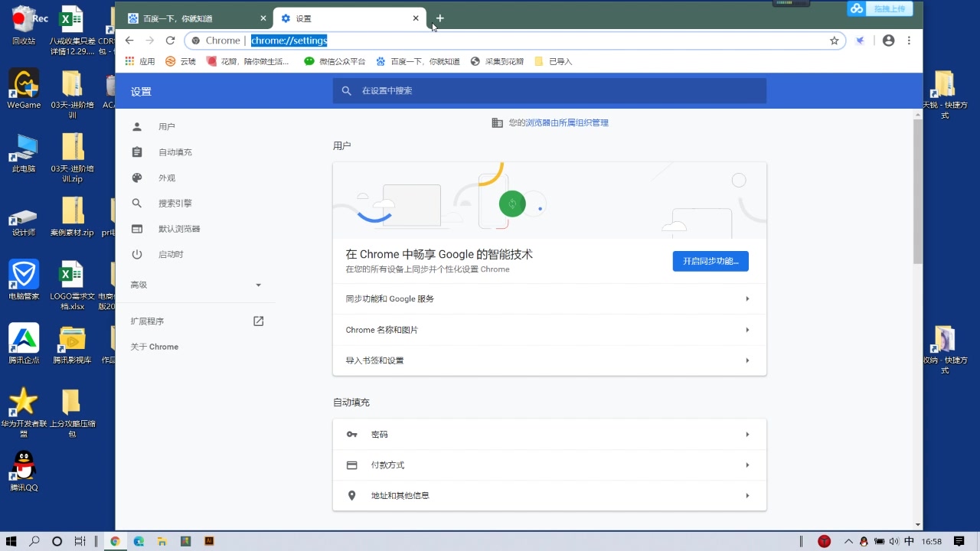Go back using the browser back arrow
This screenshot has width=980, height=551.
[129, 41]
